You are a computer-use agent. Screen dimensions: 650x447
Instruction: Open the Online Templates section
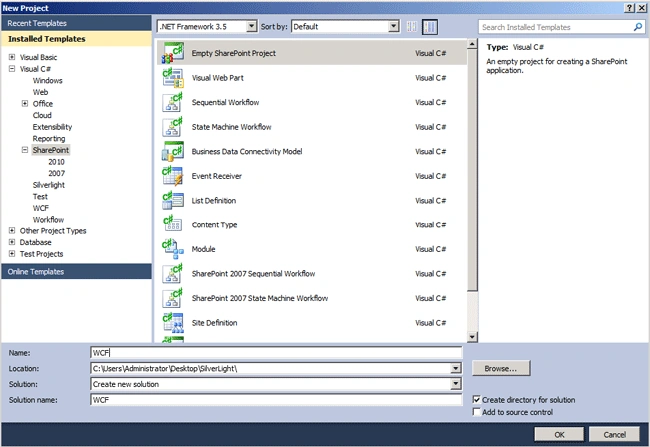76,272
